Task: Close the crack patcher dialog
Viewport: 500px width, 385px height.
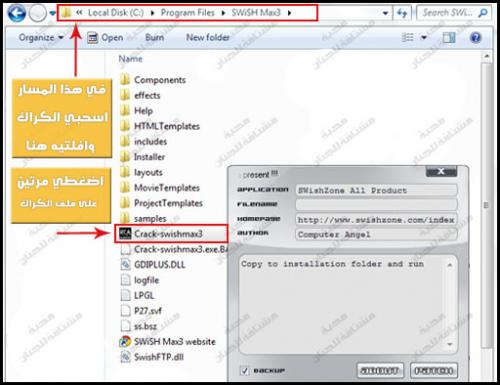Action: [x=441, y=172]
